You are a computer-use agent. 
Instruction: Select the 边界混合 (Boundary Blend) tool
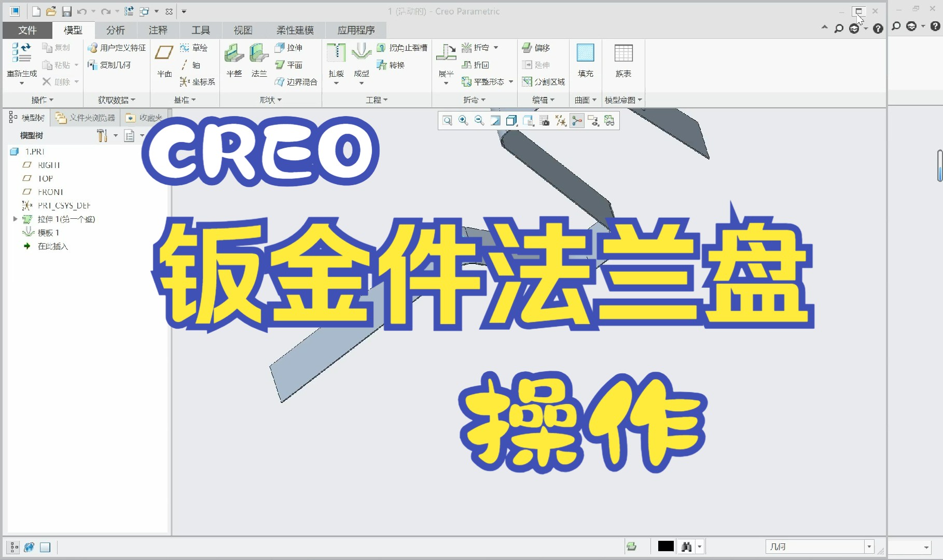(x=296, y=81)
